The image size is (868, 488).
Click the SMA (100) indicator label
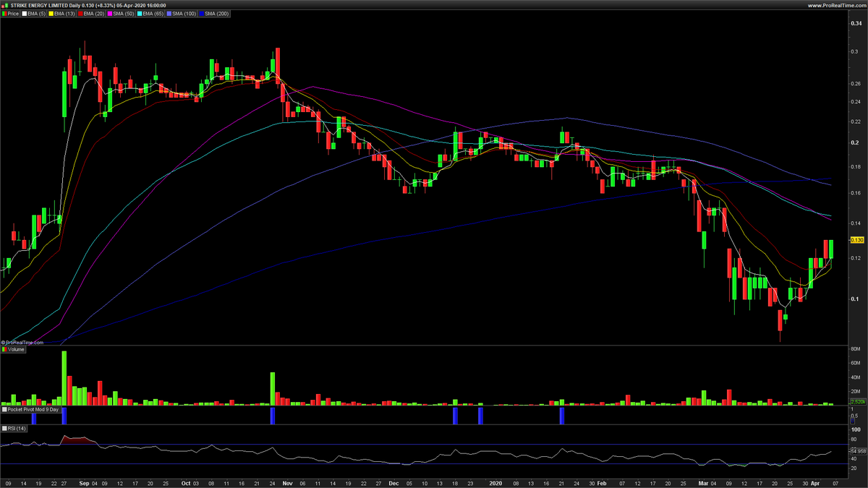(184, 12)
